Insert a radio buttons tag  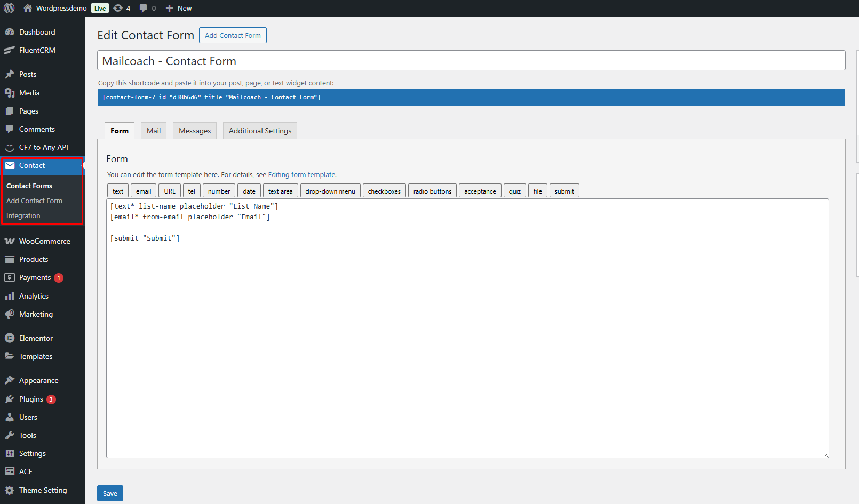432,191
